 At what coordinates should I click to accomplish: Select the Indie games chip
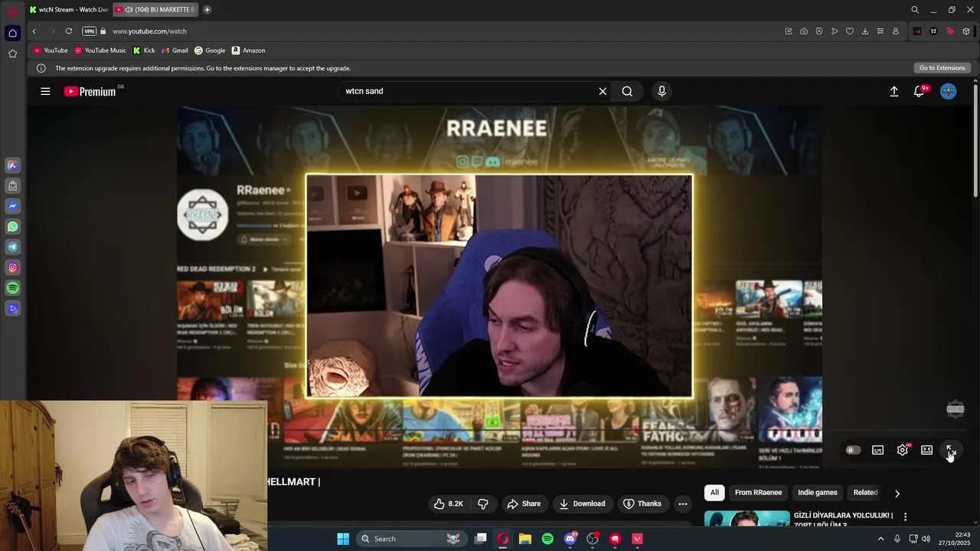click(818, 493)
